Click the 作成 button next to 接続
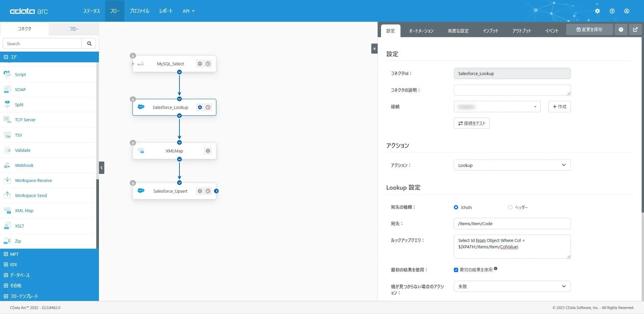Screen dimensions: 644x314 click(x=559, y=107)
